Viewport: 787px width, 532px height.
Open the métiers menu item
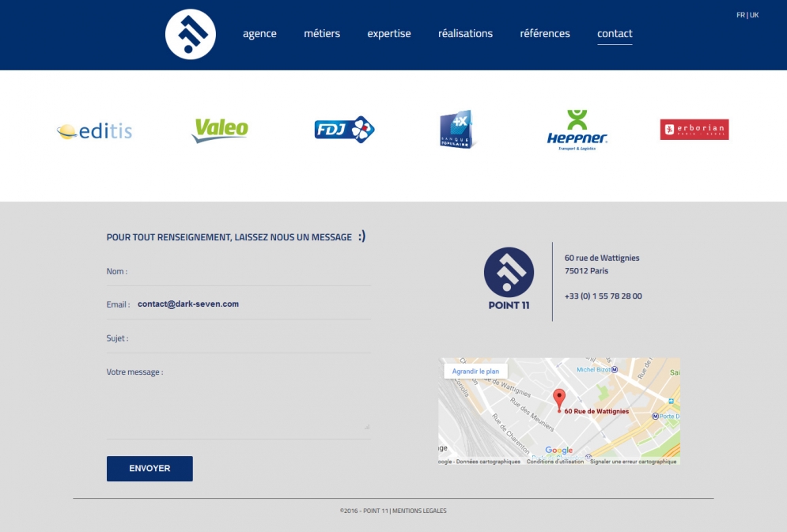pos(322,33)
